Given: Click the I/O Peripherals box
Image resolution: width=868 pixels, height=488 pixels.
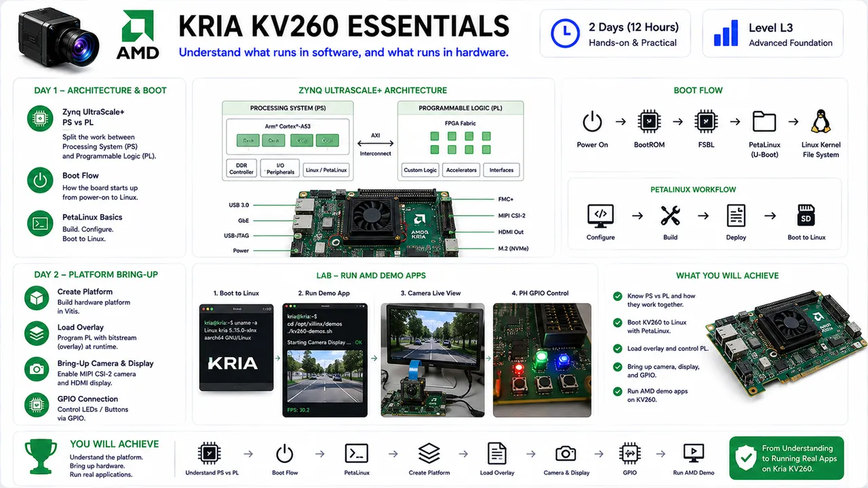Looking at the screenshot, I should point(280,169).
